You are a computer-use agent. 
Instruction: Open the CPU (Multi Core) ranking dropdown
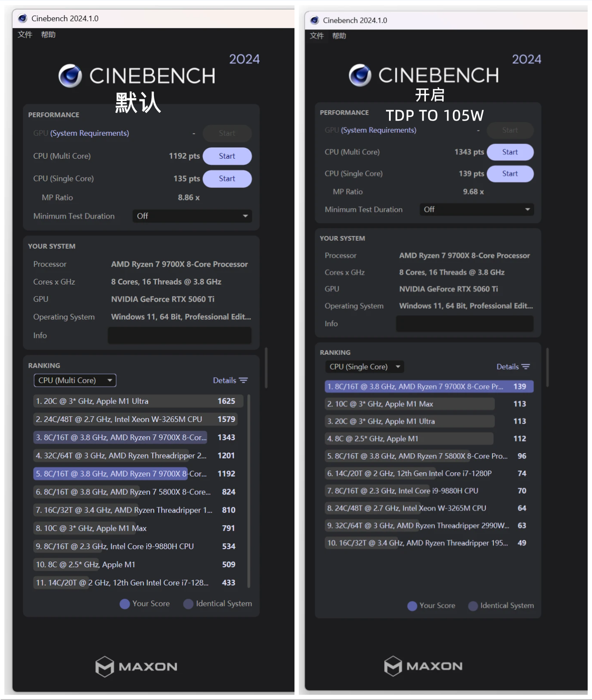(x=75, y=380)
